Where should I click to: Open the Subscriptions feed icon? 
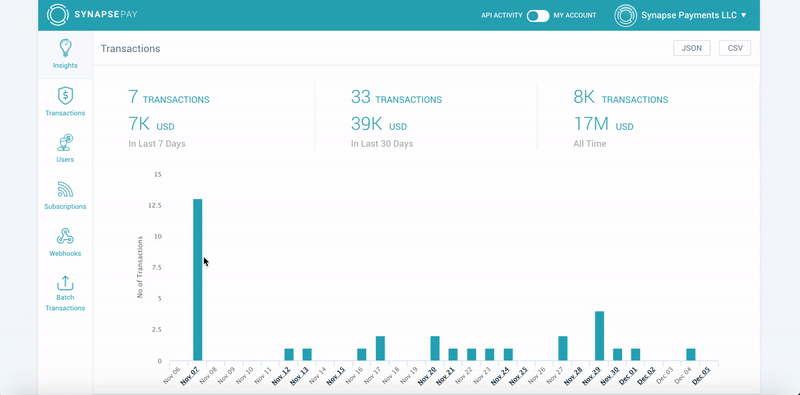click(x=65, y=189)
